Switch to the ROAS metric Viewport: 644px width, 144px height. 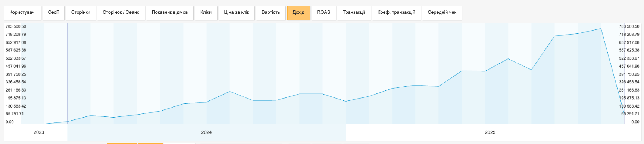pos(323,12)
